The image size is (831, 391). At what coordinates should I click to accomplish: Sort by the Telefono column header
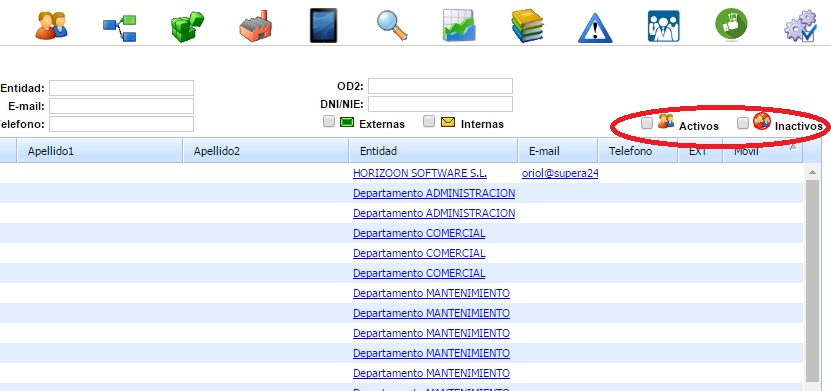(639, 151)
